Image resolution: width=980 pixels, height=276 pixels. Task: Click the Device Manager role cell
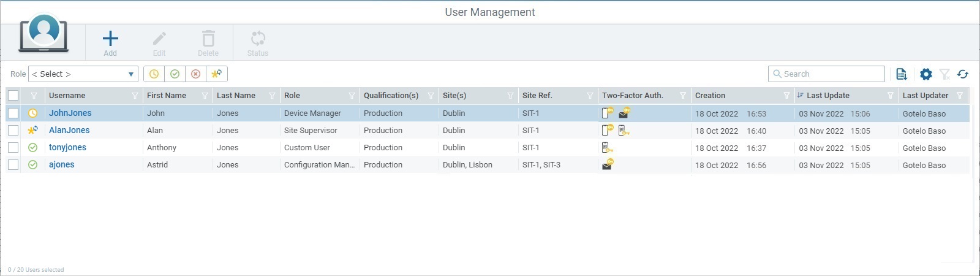point(312,113)
